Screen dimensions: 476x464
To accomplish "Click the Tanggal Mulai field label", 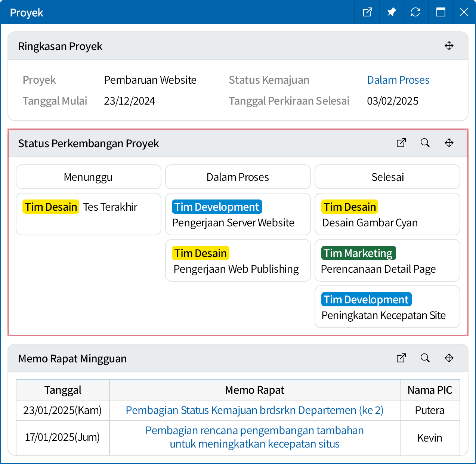I will (55, 101).
